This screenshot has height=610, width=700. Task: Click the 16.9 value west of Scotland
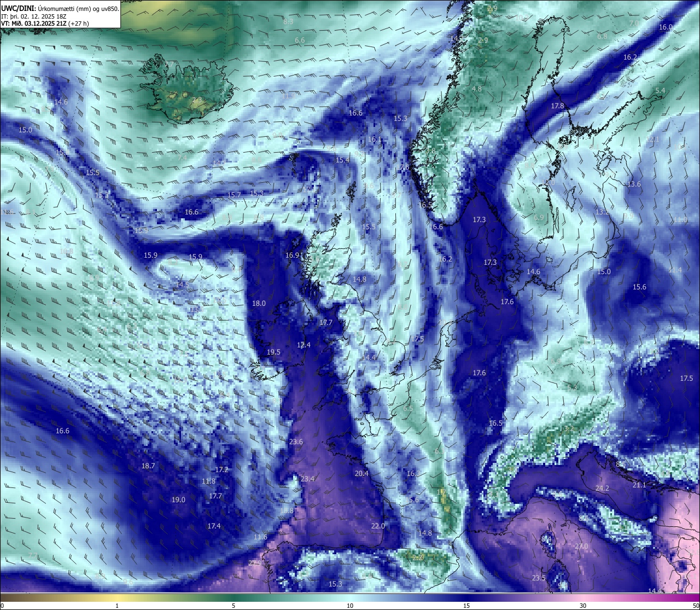click(293, 255)
